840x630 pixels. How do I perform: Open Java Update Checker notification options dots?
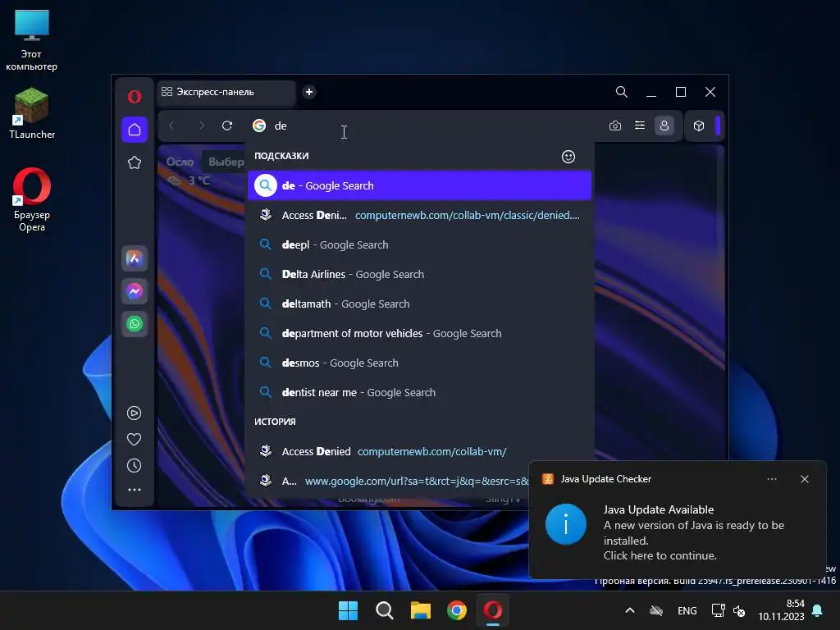point(772,479)
